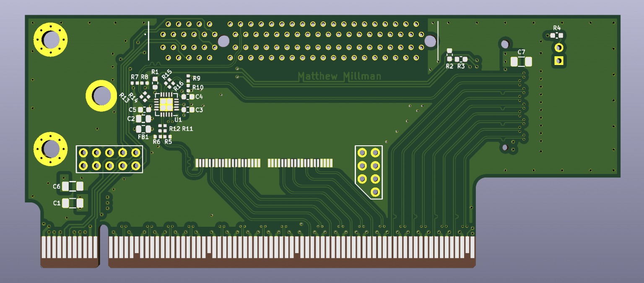Click the 2x5 pin header on the left

109,159
